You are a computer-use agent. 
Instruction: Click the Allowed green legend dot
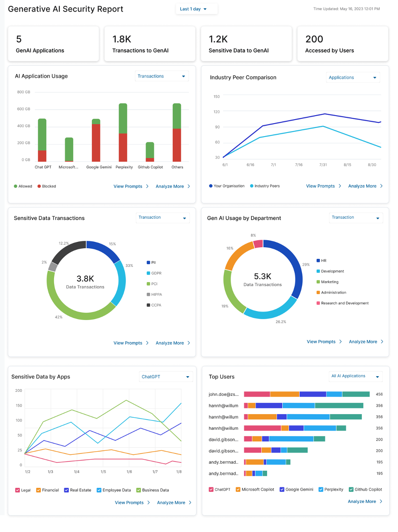click(15, 186)
